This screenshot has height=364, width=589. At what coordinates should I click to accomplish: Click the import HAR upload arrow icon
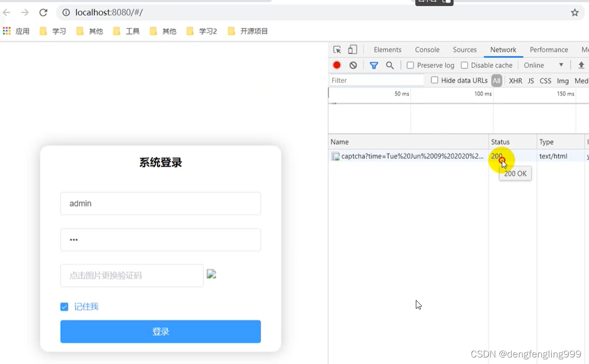(581, 65)
